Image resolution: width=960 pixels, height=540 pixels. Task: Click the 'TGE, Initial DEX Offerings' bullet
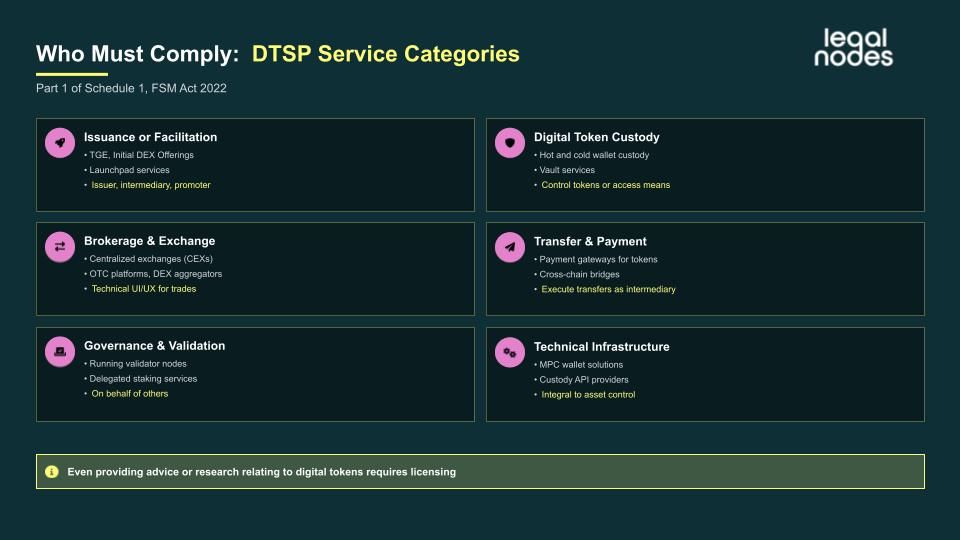click(139, 155)
